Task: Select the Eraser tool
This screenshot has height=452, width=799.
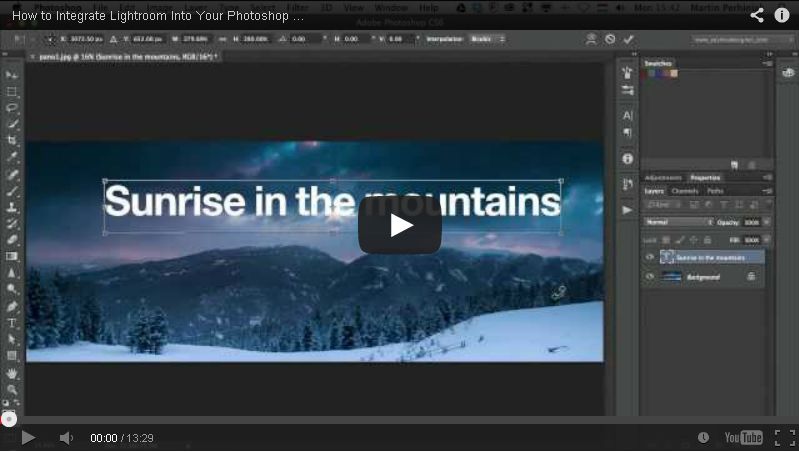Action: pyautogui.click(x=11, y=240)
